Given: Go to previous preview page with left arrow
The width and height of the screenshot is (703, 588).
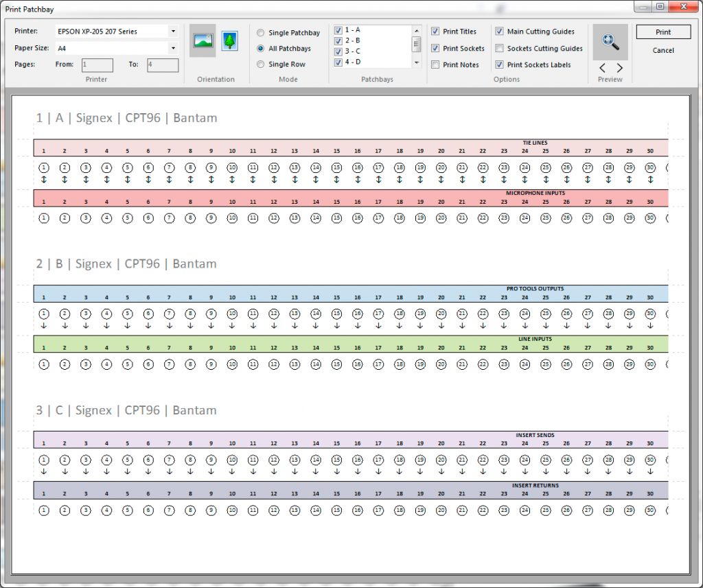Looking at the screenshot, I should 602,67.
